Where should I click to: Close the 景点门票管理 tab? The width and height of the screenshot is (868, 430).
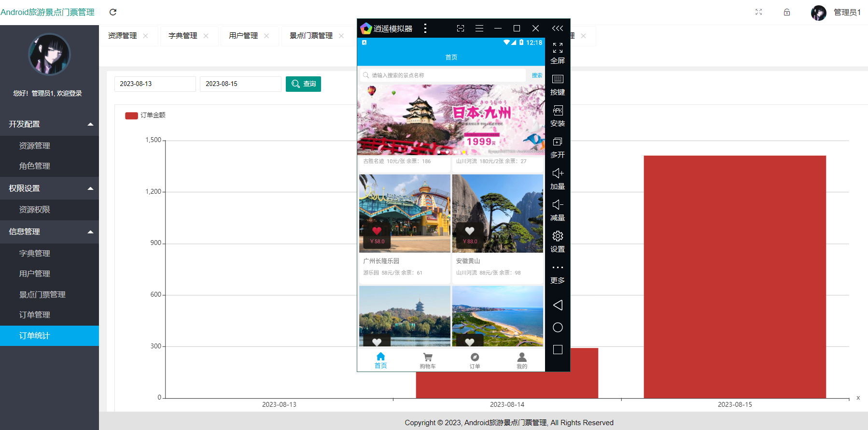click(x=341, y=36)
